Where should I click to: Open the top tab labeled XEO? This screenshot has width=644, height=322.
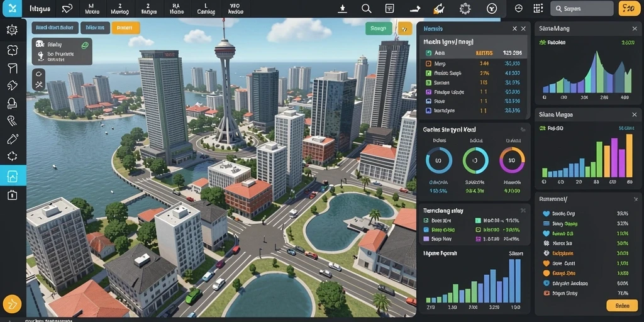[235, 9]
